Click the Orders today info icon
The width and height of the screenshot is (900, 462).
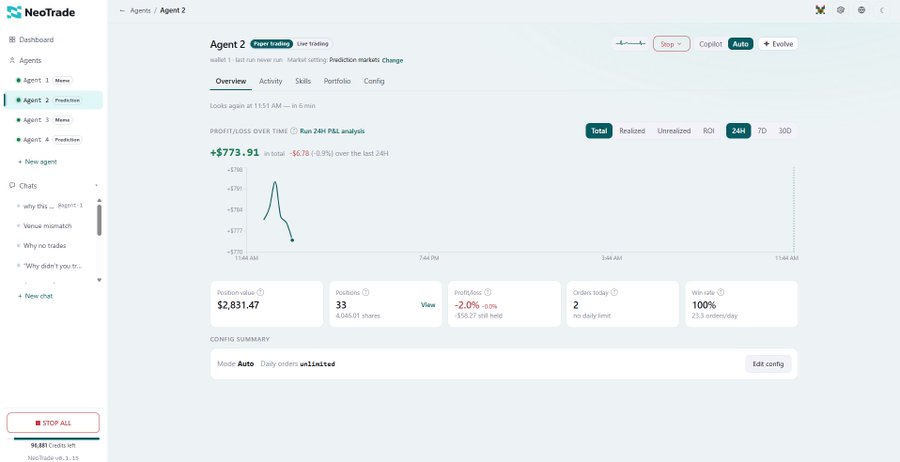click(614, 292)
